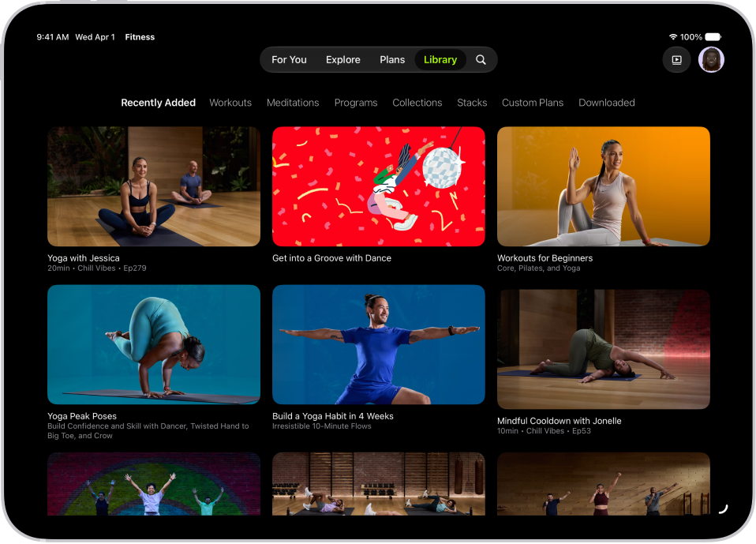Open the Custom Plans filter
756x544 pixels.
(533, 103)
